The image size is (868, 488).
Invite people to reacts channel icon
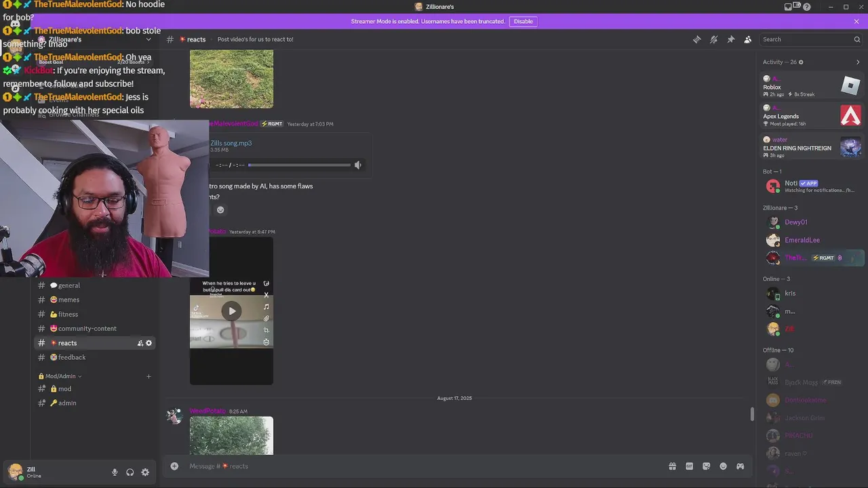[x=140, y=343]
